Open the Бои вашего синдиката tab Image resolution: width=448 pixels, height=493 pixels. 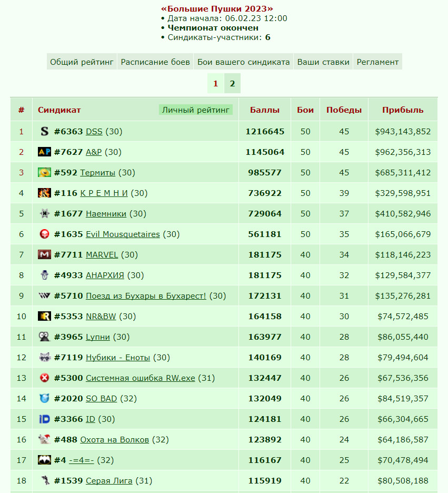click(243, 62)
